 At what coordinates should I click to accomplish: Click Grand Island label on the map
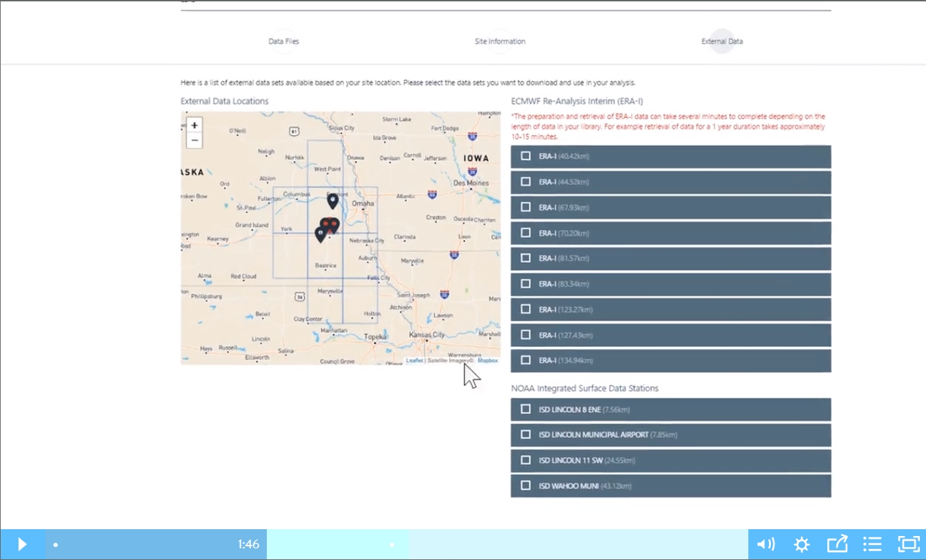[252, 225]
